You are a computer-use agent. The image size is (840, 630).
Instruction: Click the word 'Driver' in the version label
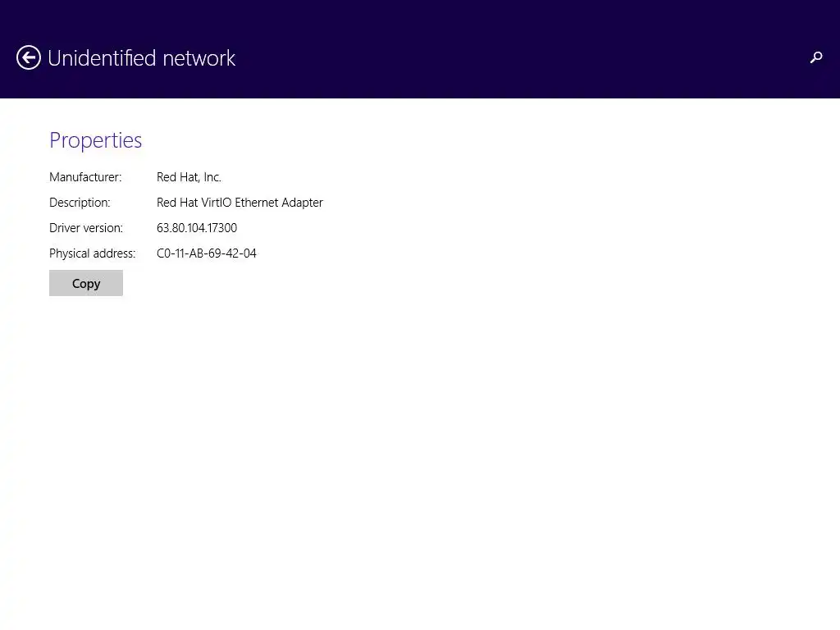point(64,228)
